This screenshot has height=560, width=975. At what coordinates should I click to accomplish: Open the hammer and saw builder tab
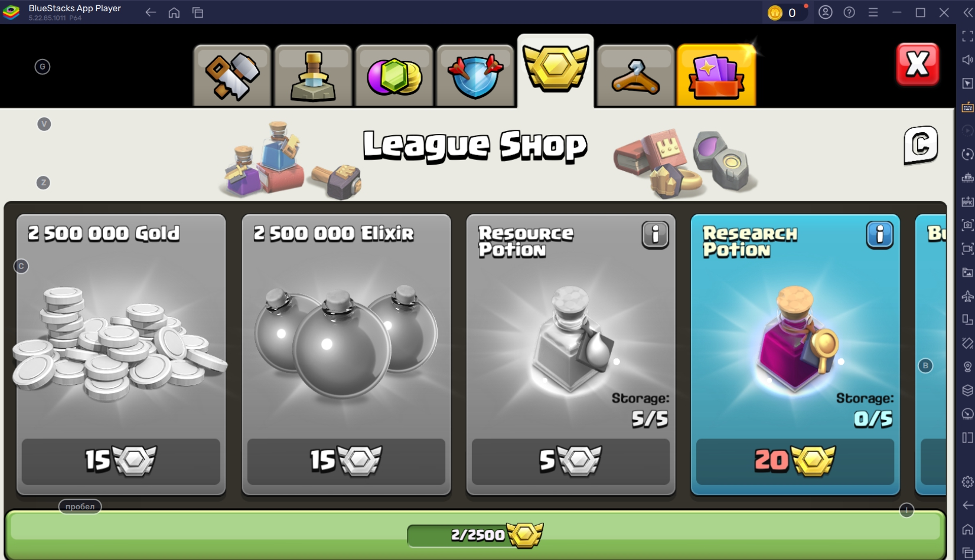[x=232, y=76]
